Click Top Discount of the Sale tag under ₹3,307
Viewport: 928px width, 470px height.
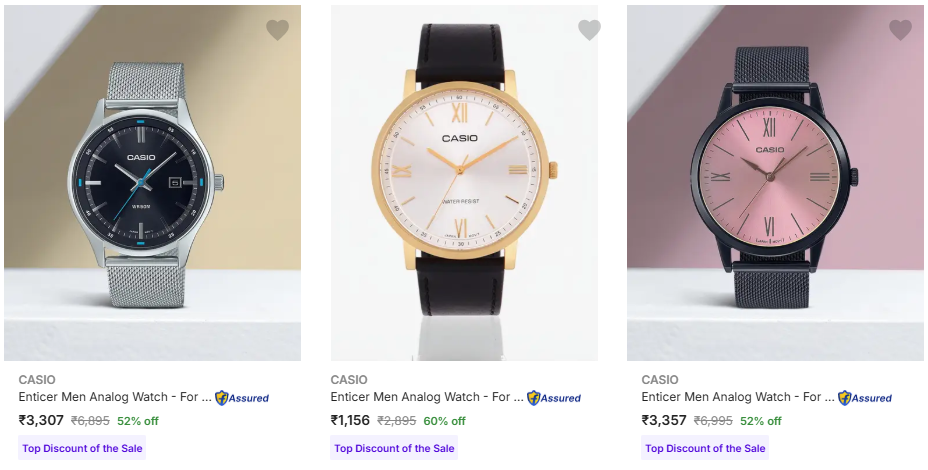coord(83,448)
